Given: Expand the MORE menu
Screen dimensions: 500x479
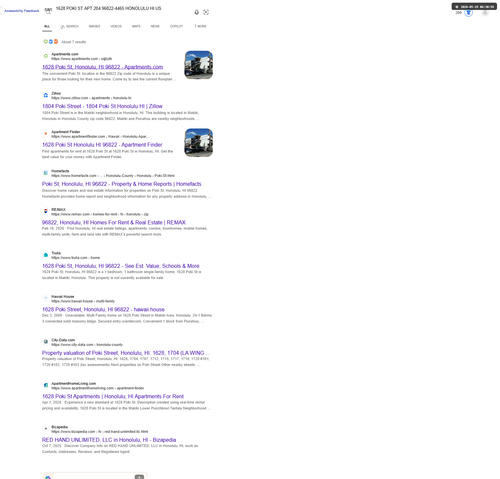Looking at the screenshot, I should tap(201, 26).
